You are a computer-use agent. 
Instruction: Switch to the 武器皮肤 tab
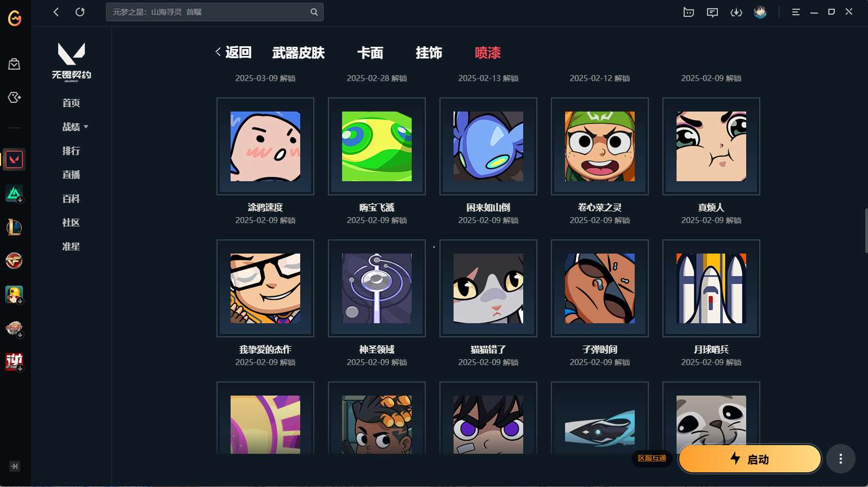tap(299, 53)
